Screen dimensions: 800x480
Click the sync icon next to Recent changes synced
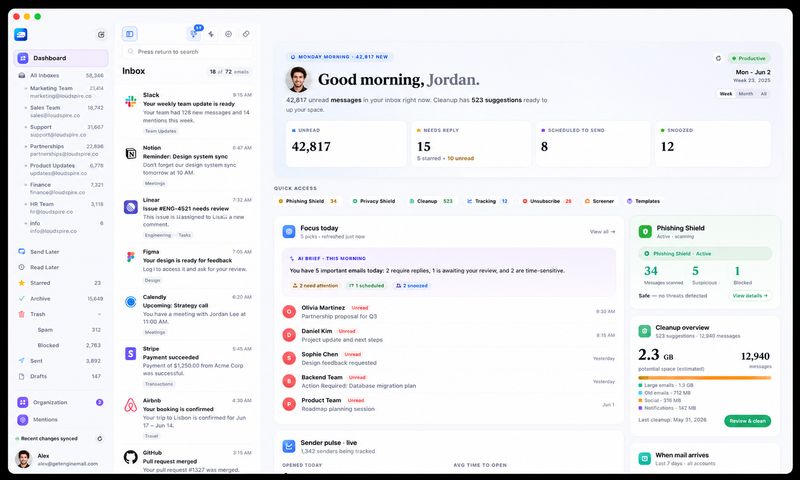pos(99,439)
